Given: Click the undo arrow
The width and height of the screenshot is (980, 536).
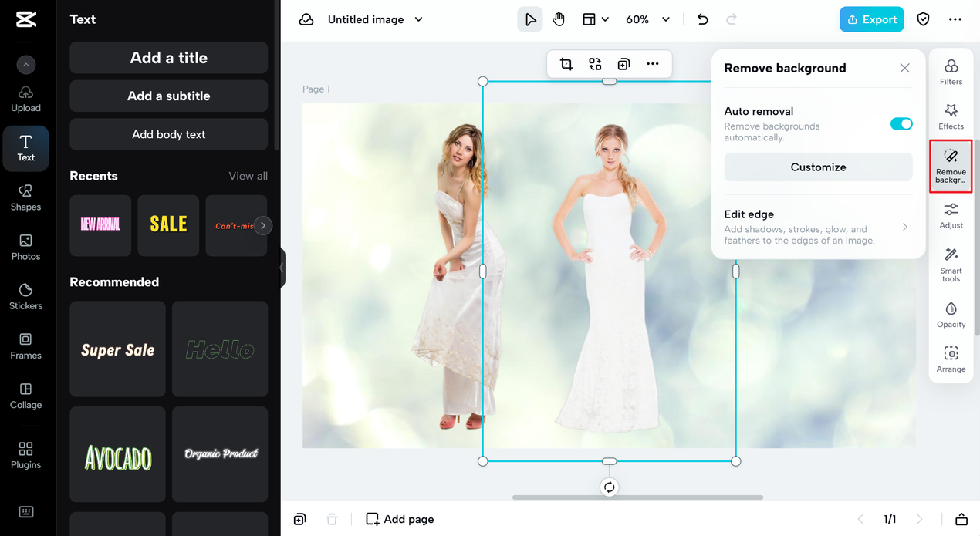Looking at the screenshot, I should tap(702, 19).
